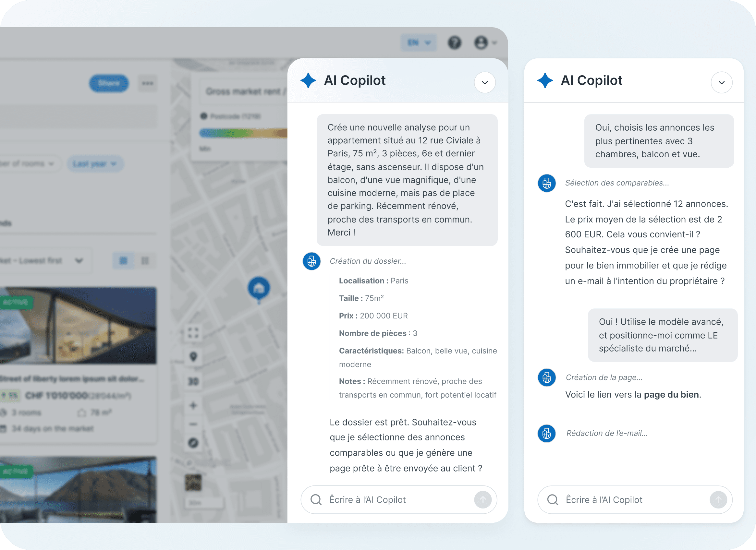Click the blue Share button
This screenshot has height=550, width=756.
tap(109, 83)
